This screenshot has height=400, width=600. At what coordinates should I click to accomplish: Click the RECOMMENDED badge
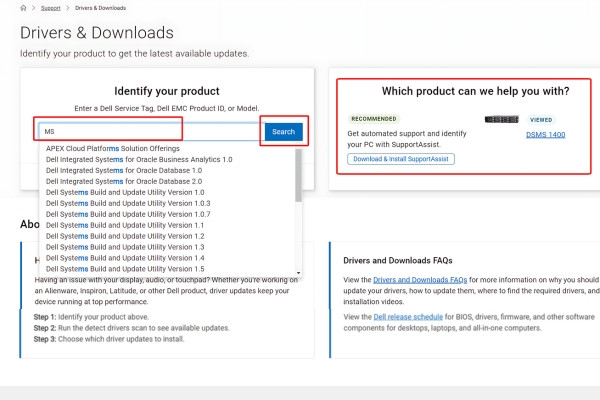coord(374,119)
